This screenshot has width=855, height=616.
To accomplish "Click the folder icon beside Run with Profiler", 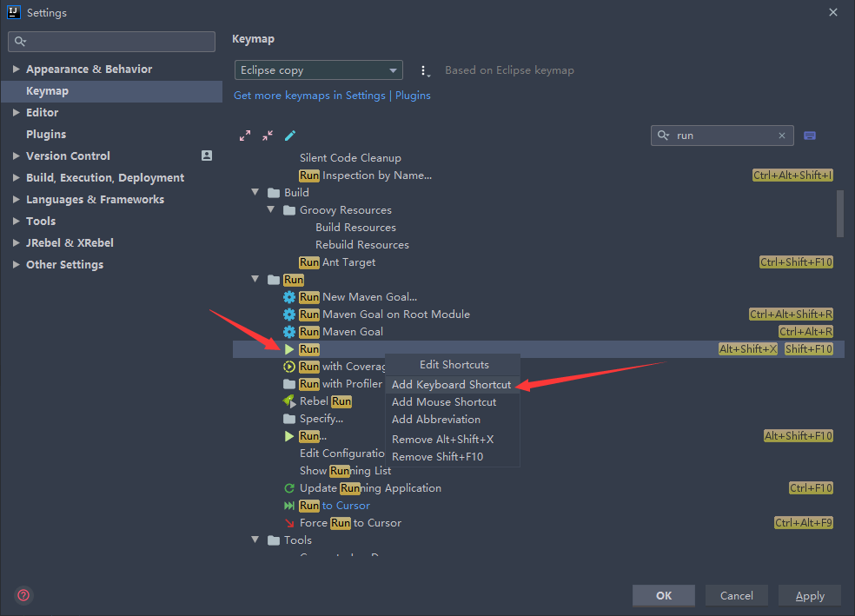I will [x=289, y=384].
